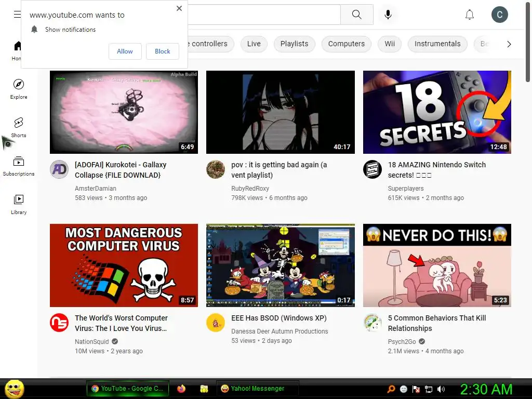Visit RubyRedRoxy channel name link
The height and width of the screenshot is (399, 532).
click(x=250, y=188)
